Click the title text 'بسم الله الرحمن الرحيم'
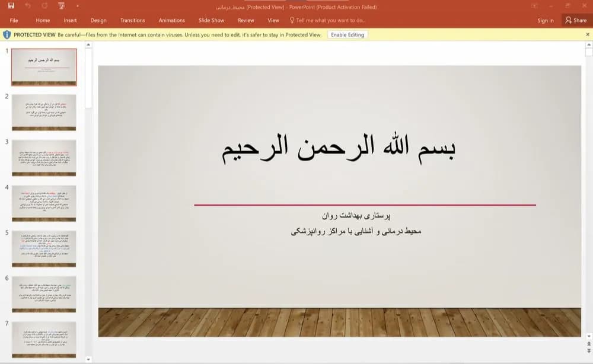Image resolution: width=593 pixels, height=364 pixels. click(x=339, y=148)
